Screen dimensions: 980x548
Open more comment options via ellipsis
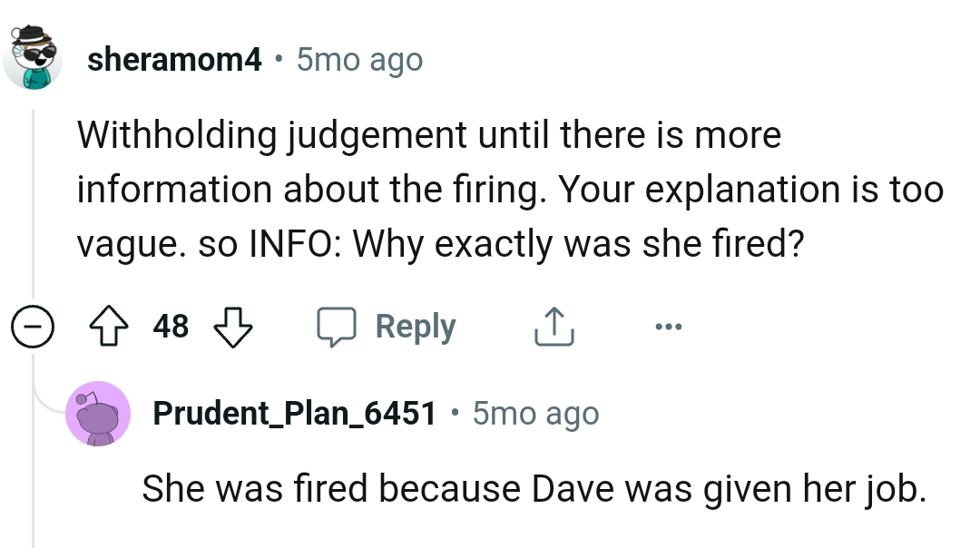[668, 326]
